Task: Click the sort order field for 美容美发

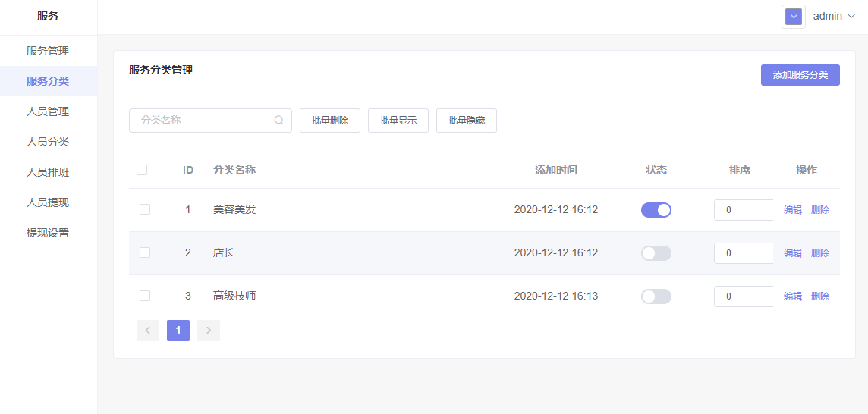Action: coord(744,210)
